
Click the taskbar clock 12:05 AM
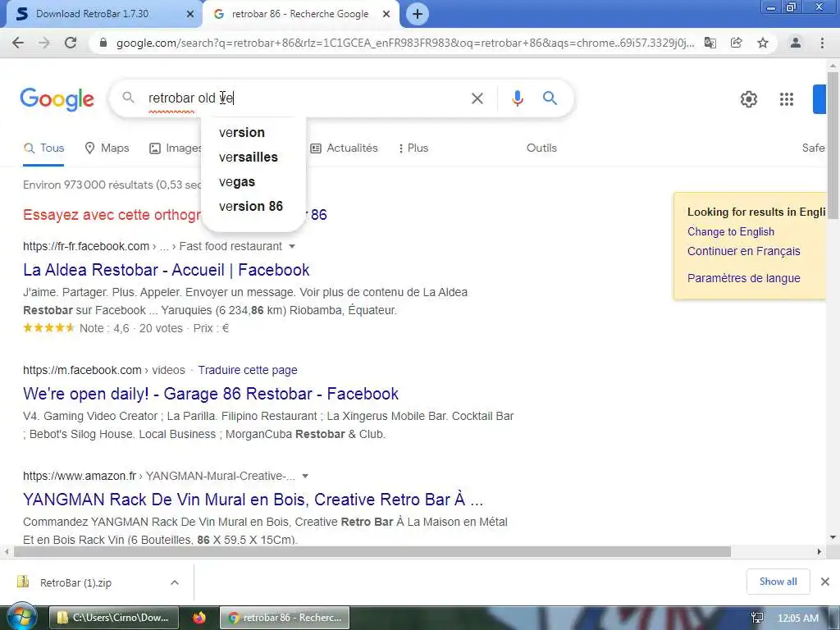[x=797, y=619]
